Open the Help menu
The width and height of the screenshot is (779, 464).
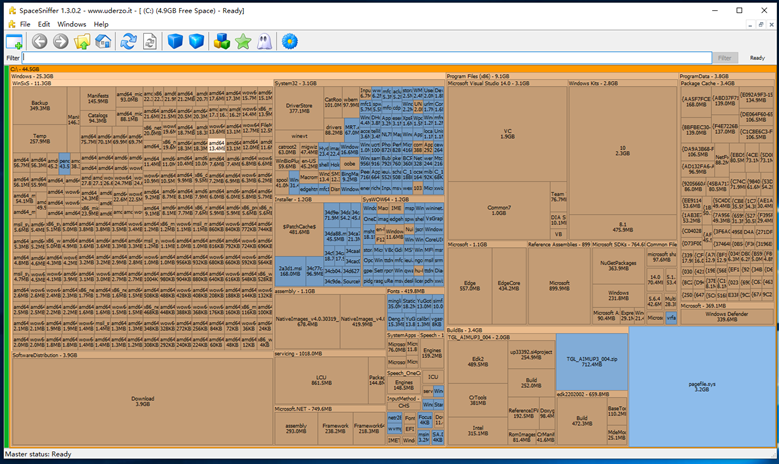(101, 24)
